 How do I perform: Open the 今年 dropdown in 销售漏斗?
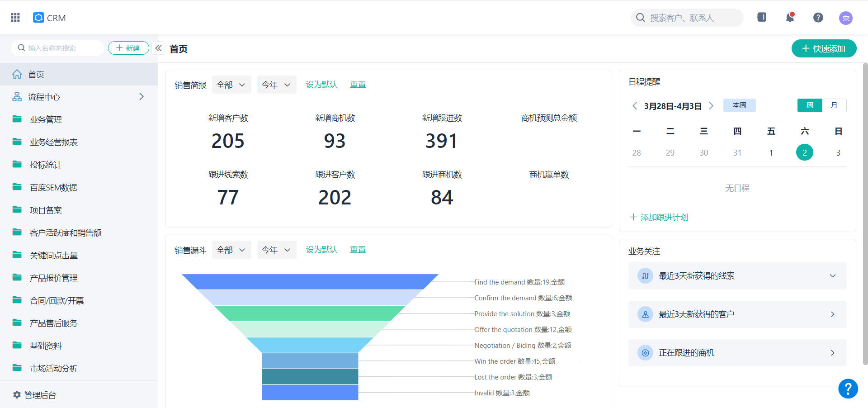point(276,249)
